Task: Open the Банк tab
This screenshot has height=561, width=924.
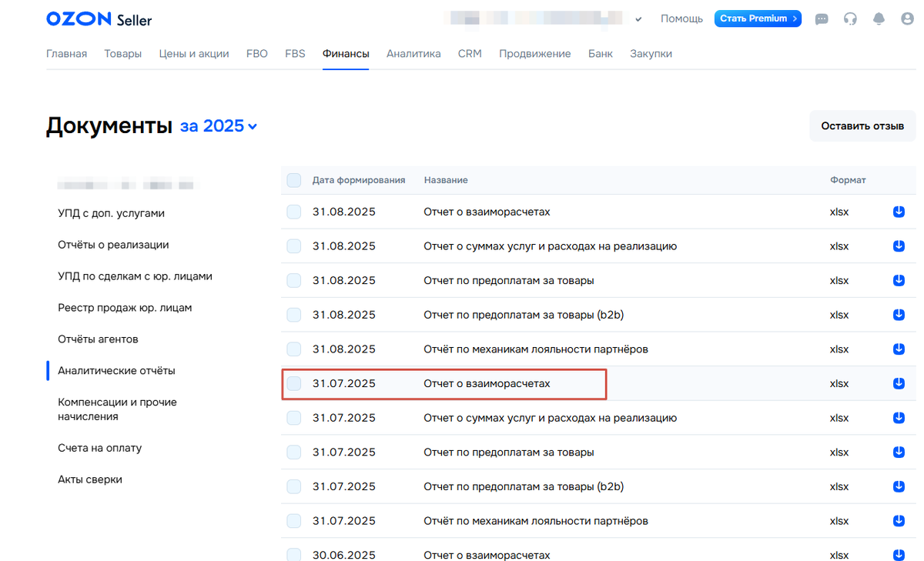Action: pyautogui.click(x=601, y=53)
